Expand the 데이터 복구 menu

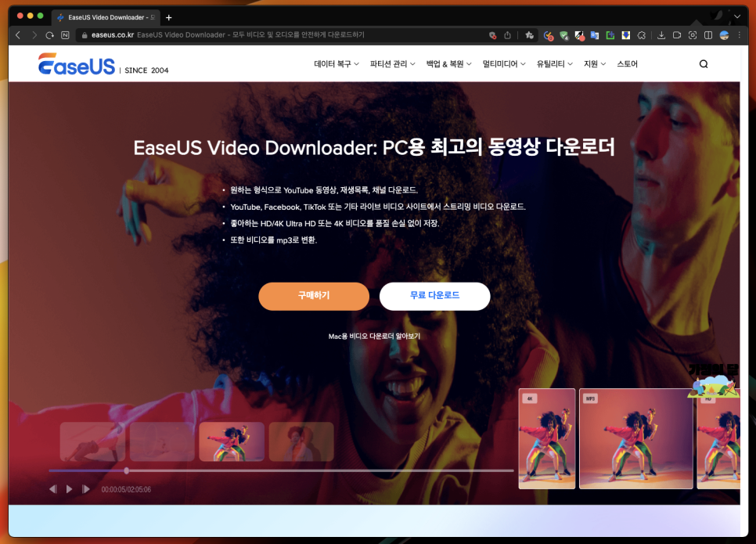pyautogui.click(x=337, y=64)
